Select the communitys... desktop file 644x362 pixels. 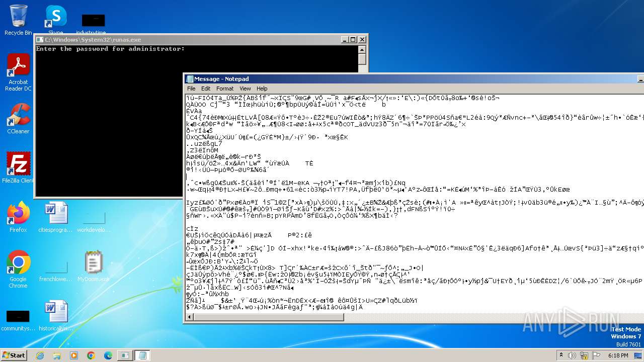pos(18,321)
